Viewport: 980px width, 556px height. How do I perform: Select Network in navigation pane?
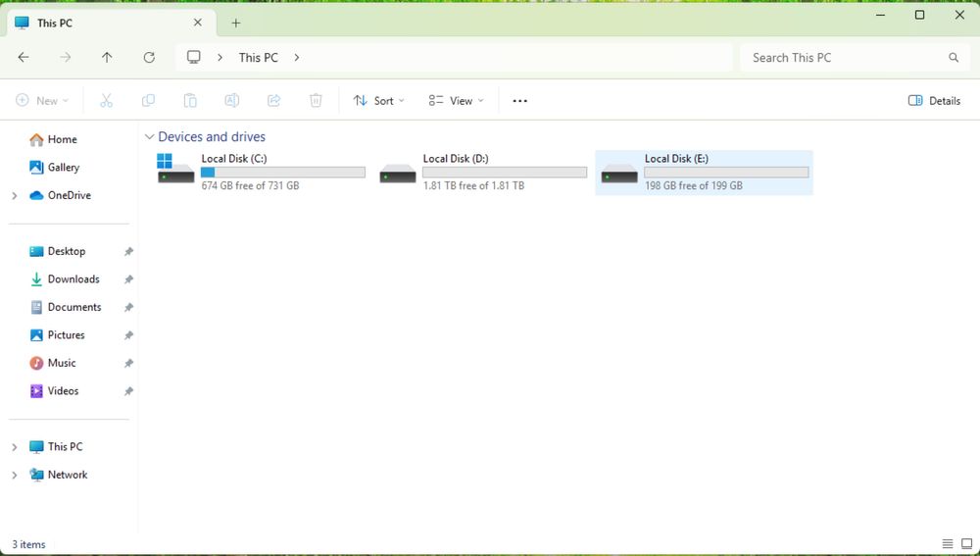(59, 476)
